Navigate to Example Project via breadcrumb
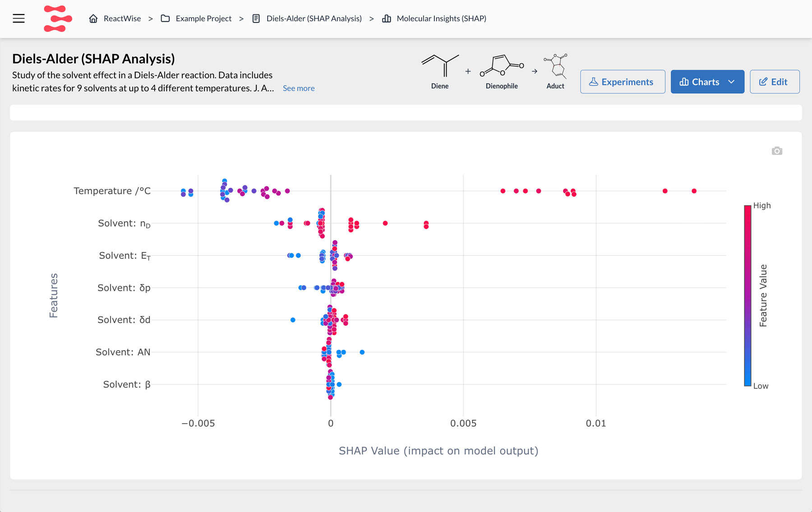The image size is (812, 512). pos(203,18)
